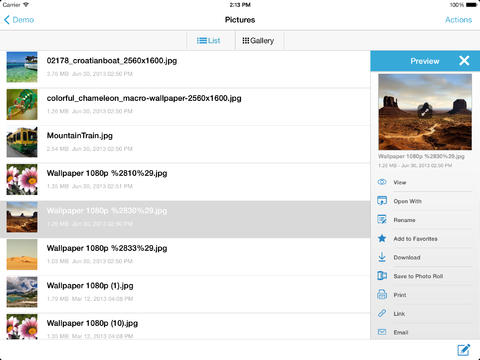Select Wallpaper 1080p %2833%29.jpg file name
Screen dimensions: 480x360
107,248
